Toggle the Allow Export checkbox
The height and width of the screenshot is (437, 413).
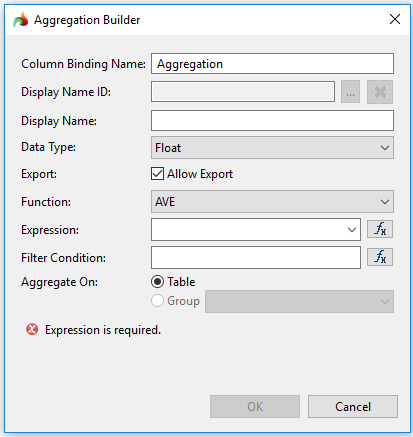point(157,174)
